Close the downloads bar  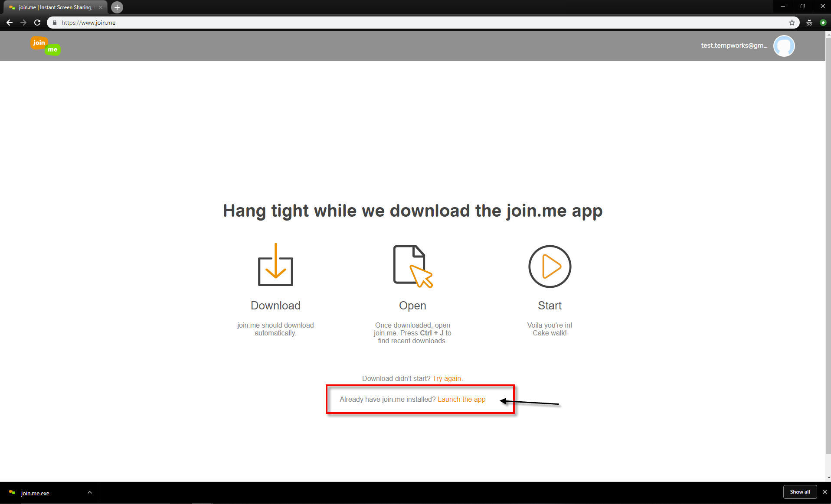[x=824, y=492]
